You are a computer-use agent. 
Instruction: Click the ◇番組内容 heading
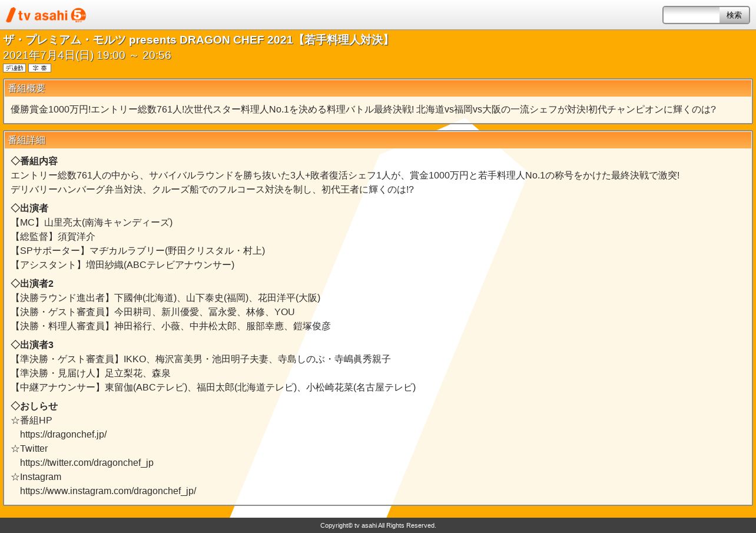tap(34, 161)
